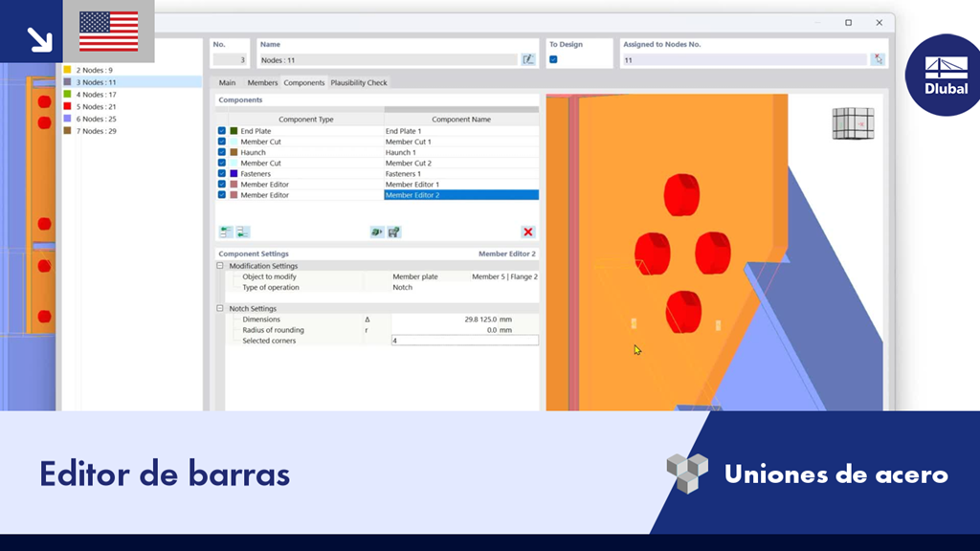Click the Name field showing Nodes : 11
Viewport: 980px width, 551px height.
click(x=389, y=60)
